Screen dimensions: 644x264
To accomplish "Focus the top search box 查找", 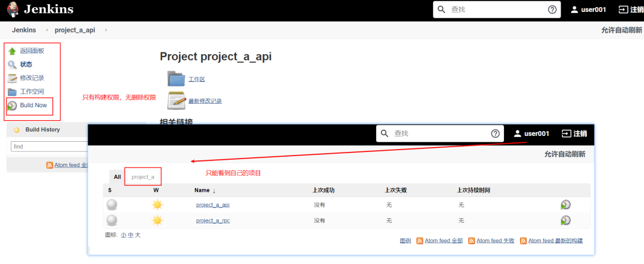I will coord(497,10).
